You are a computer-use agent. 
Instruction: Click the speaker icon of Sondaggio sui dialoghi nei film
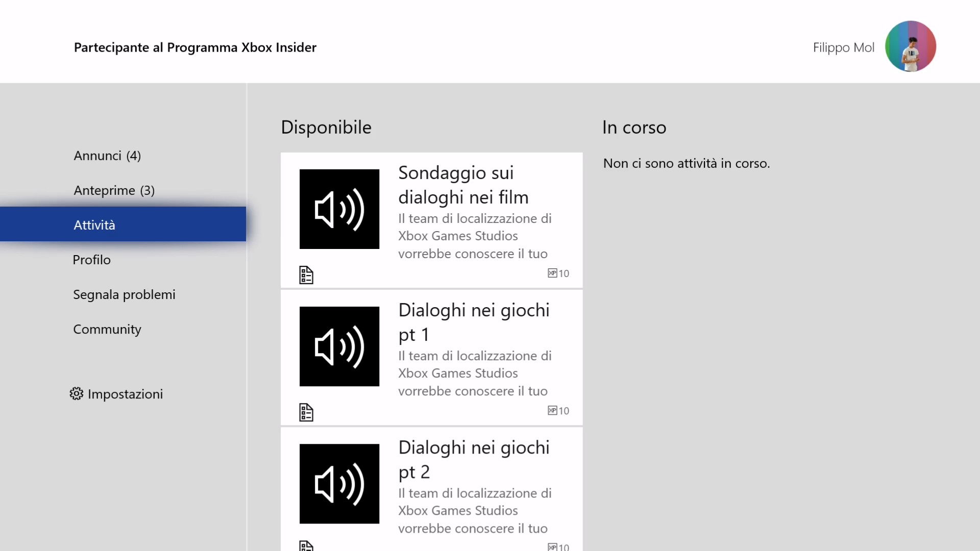point(339,209)
